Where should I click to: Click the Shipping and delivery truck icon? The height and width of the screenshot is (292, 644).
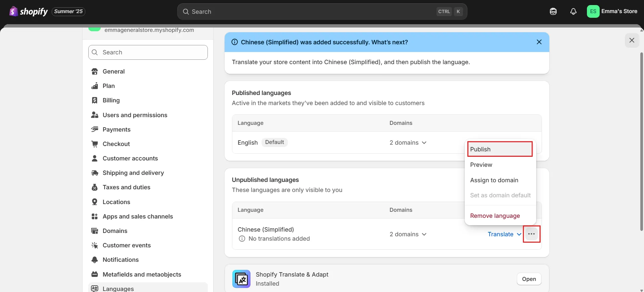[x=95, y=173]
